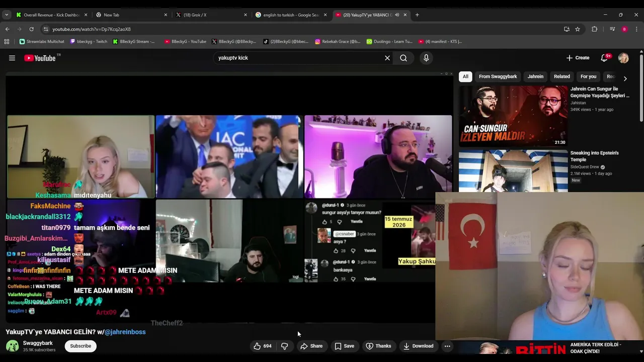Open YouTube notifications bell
This screenshot has width=644, height=362.
[605, 58]
